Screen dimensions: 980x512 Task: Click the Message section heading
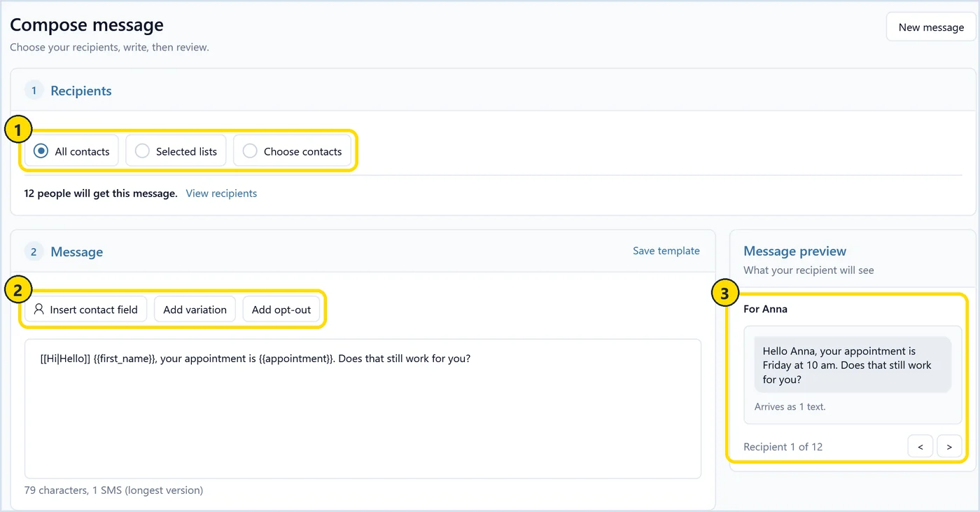pyautogui.click(x=76, y=251)
